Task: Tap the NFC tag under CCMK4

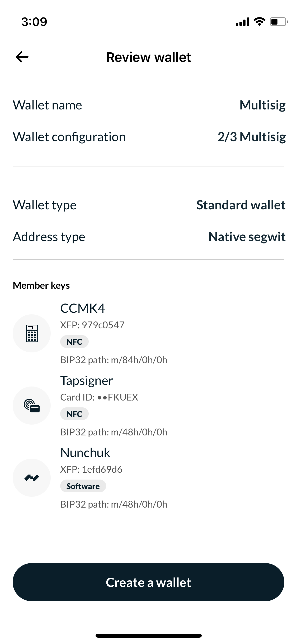Action: point(74,342)
